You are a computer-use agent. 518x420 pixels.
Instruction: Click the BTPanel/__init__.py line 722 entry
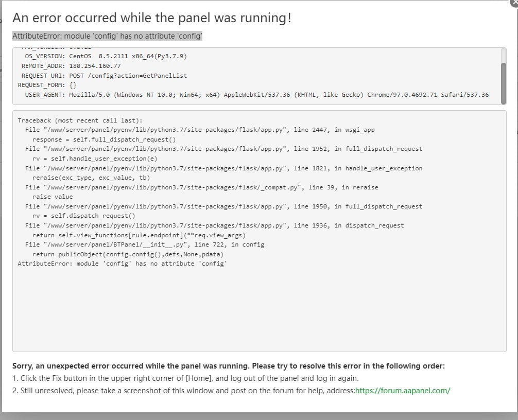tap(144, 244)
